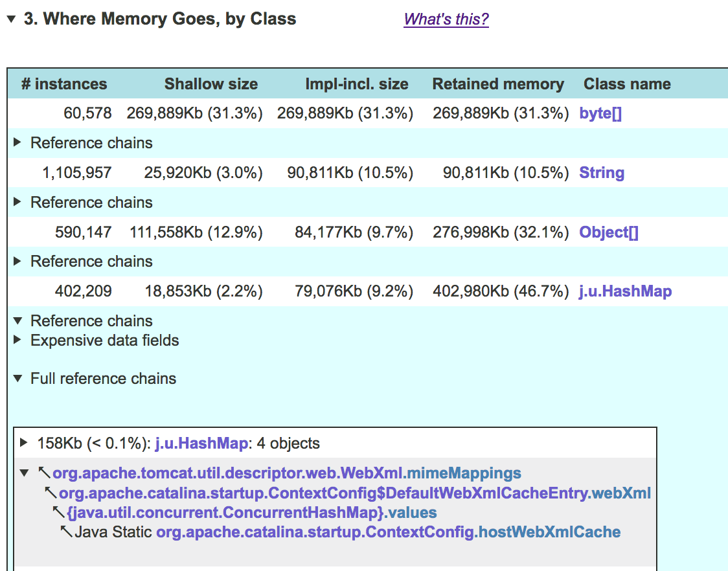Image resolution: width=728 pixels, height=571 pixels.
Task: Select the j.u.HashMap class link
Action: (x=624, y=291)
